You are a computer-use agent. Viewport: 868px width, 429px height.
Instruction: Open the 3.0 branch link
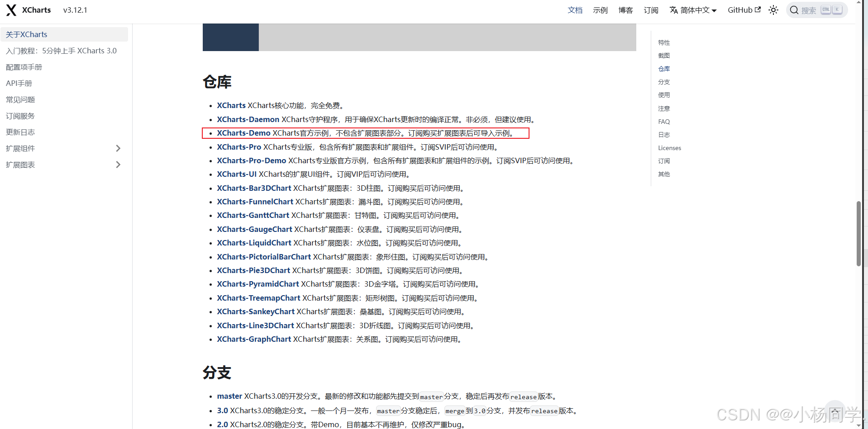pos(222,410)
